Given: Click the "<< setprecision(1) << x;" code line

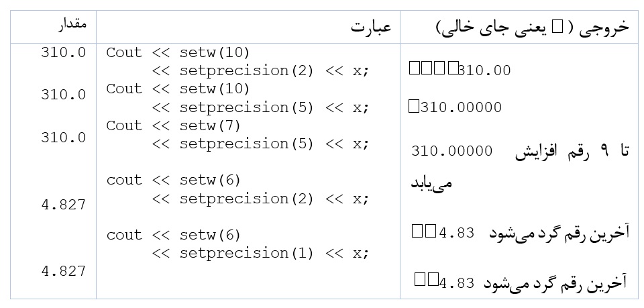Looking at the screenshot, I should [260, 253].
